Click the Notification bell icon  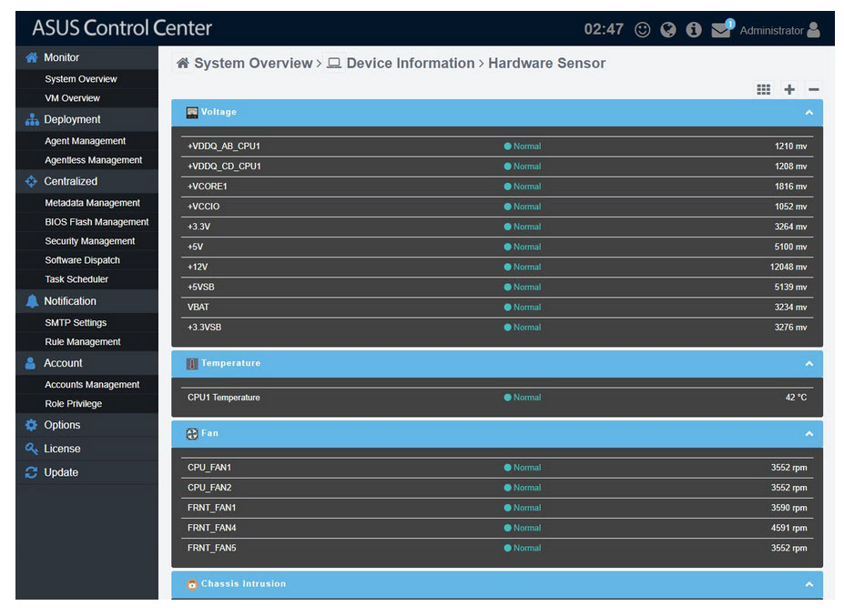[32, 301]
